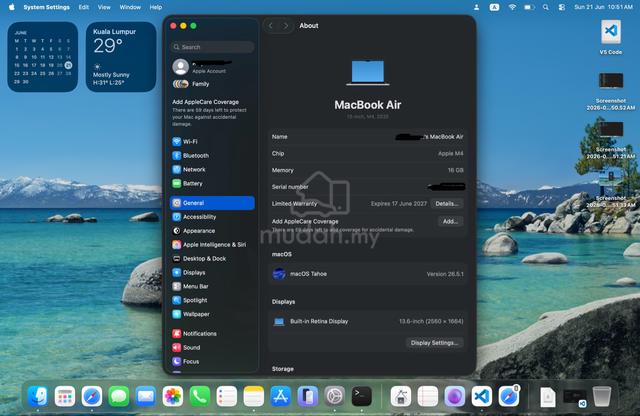
Task: Click the Add… AppleCare Coverage button
Action: [450, 221]
